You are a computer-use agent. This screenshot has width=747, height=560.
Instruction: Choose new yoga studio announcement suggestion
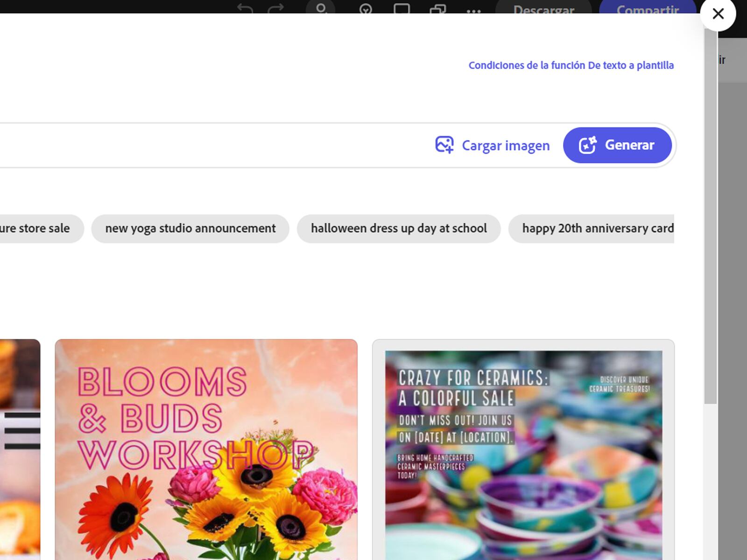click(190, 228)
